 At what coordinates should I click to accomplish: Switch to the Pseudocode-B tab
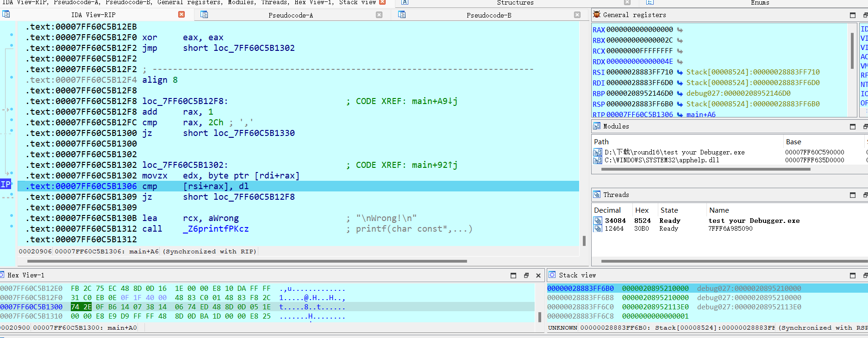point(489,15)
